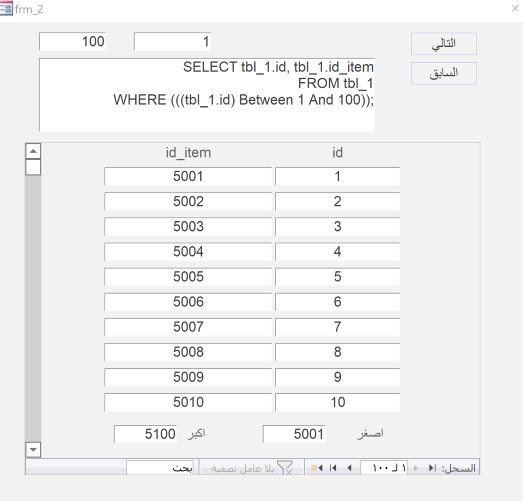Jump to first record using navigation bar icon
The image size is (523, 501).
point(432,468)
